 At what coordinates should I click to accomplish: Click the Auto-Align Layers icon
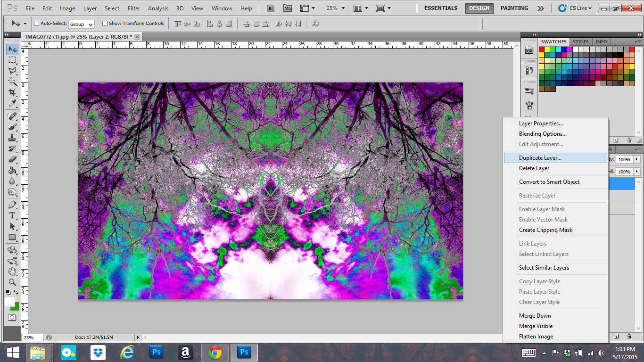(x=315, y=24)
